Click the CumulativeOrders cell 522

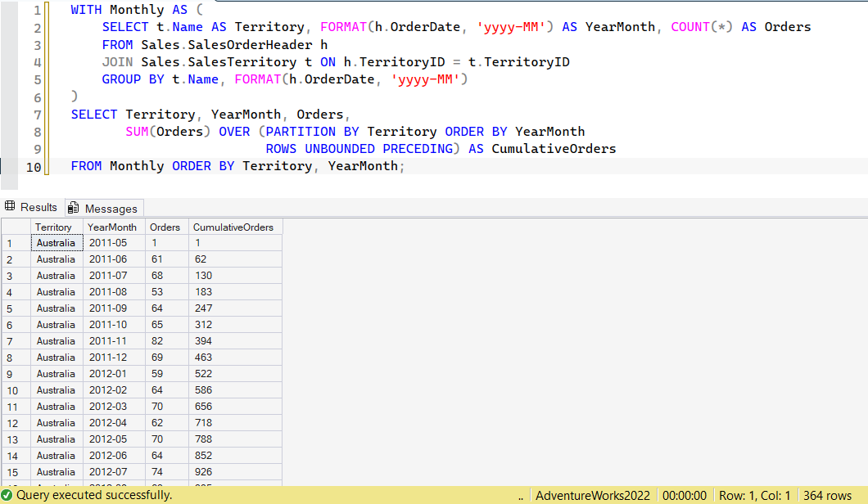point(235,373)
